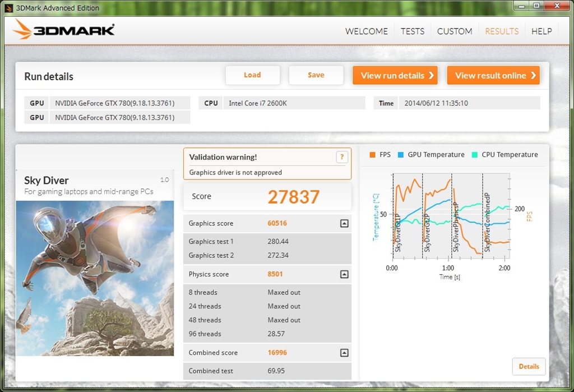Click the Load button

tap(253, 75)
